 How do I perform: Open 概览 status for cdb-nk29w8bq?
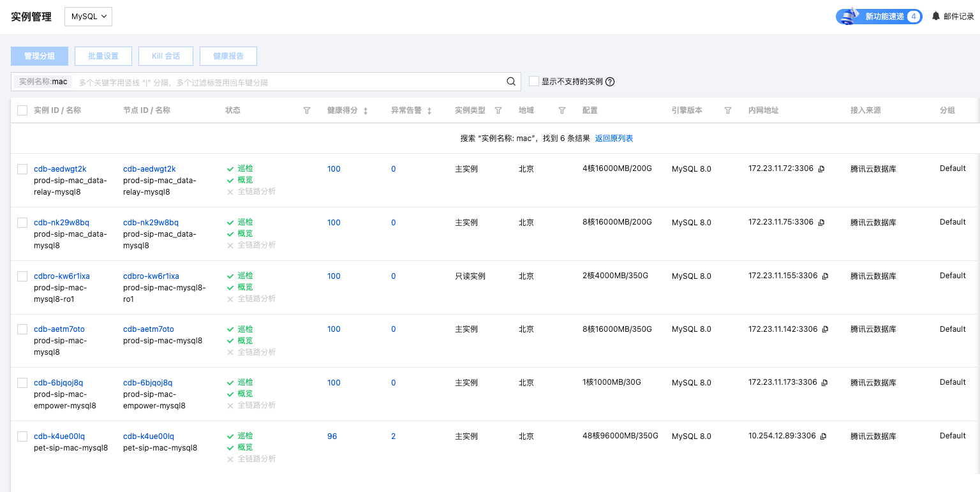click(x=245, y=234)
